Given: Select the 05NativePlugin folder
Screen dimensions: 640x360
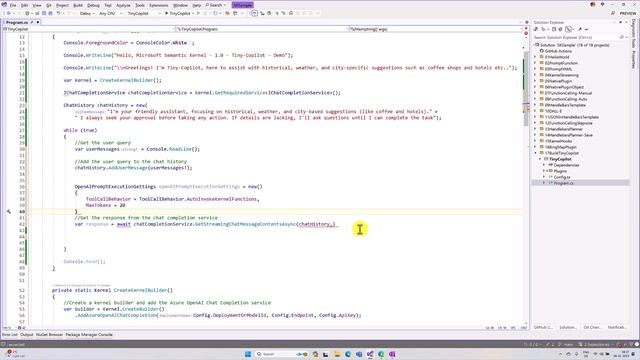Looking at the screenshot, I should (558, 81).
